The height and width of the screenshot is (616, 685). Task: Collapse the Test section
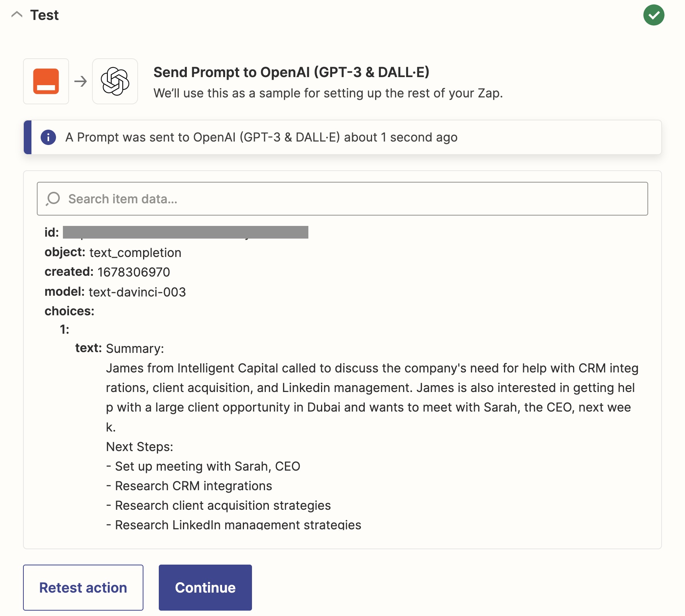click(x=17, y=15)
